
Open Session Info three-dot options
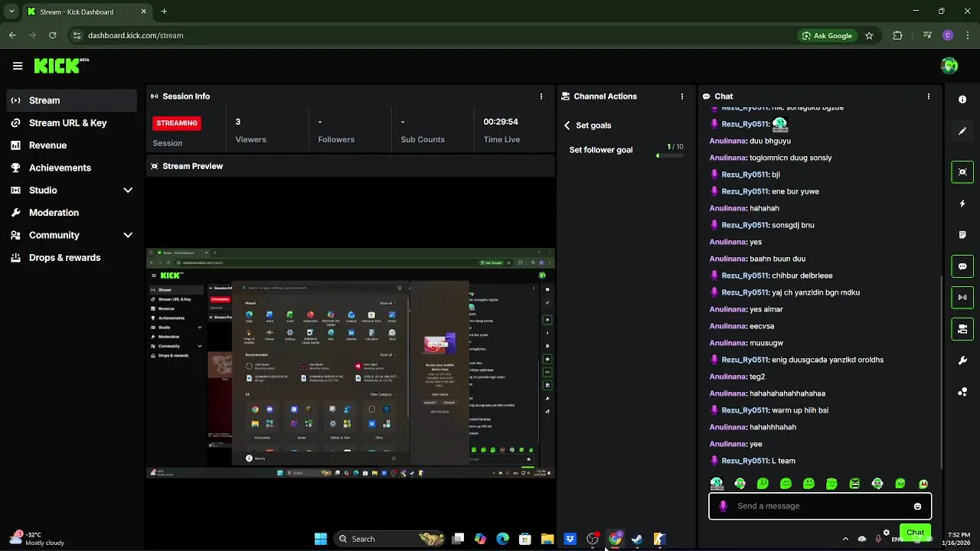coord(541,96)
